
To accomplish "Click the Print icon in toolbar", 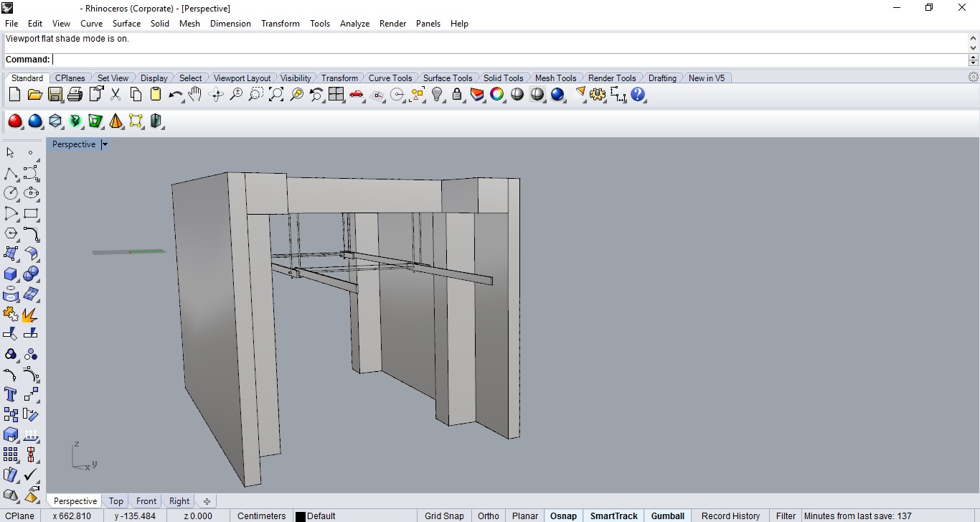I will point(75,94).
